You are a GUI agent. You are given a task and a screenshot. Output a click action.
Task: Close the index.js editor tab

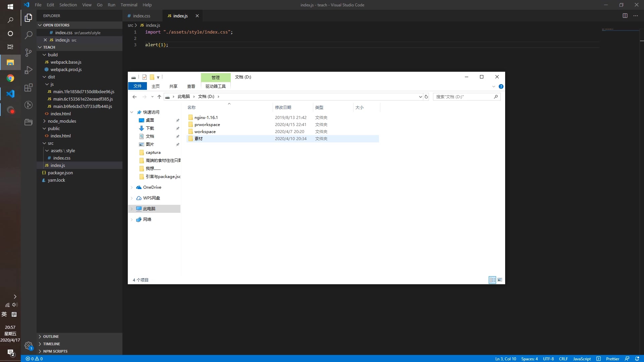197,16
